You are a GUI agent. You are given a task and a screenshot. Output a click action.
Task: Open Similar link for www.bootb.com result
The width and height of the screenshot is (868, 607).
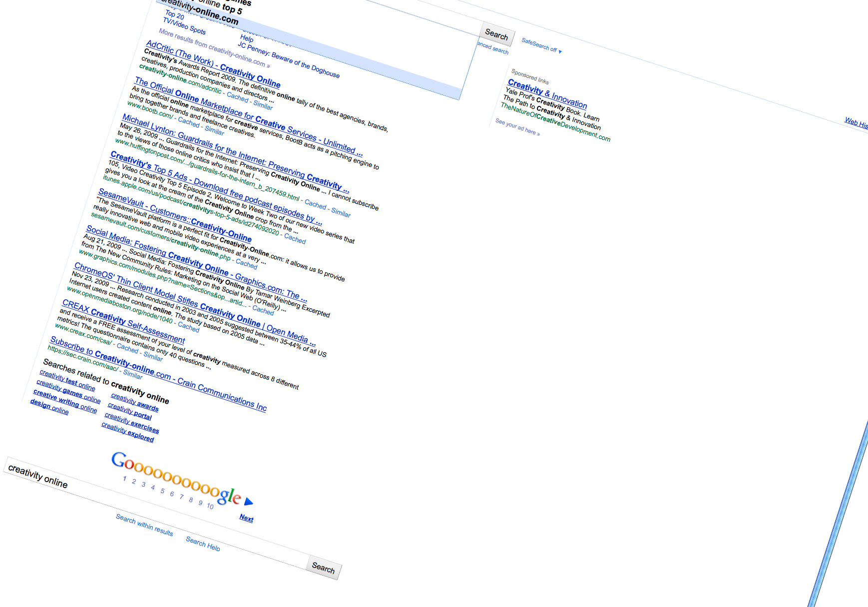point(215,130)
